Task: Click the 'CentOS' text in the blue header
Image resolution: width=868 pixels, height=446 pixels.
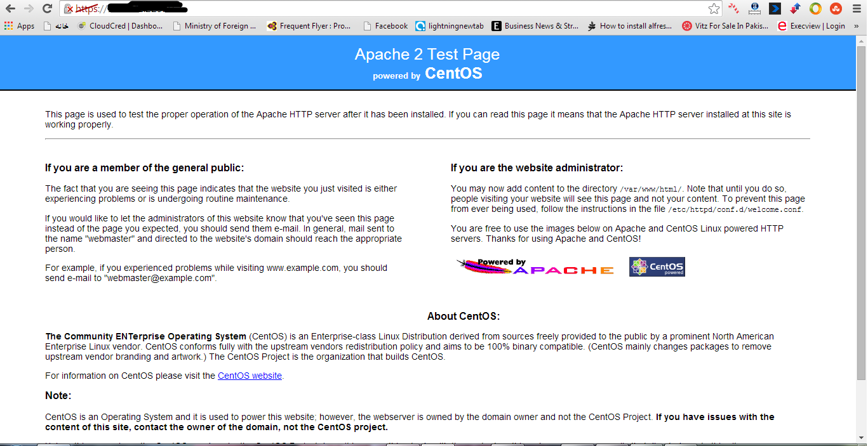Action: tap(453, 74)
